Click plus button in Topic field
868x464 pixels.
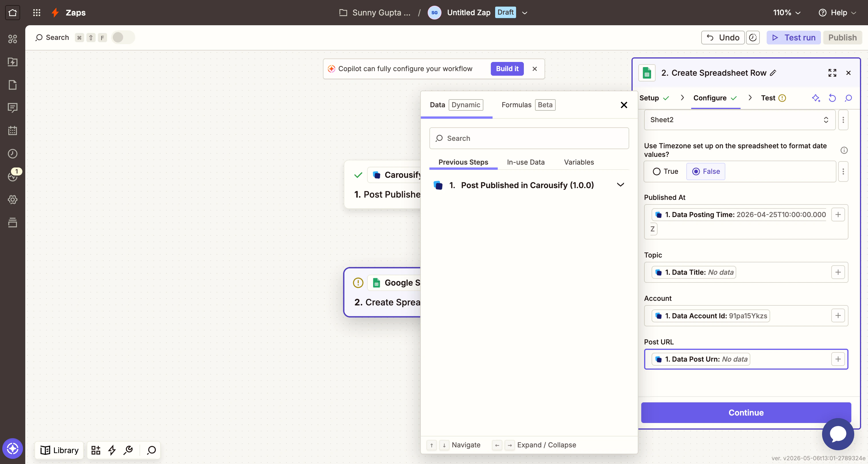[838, 272]
